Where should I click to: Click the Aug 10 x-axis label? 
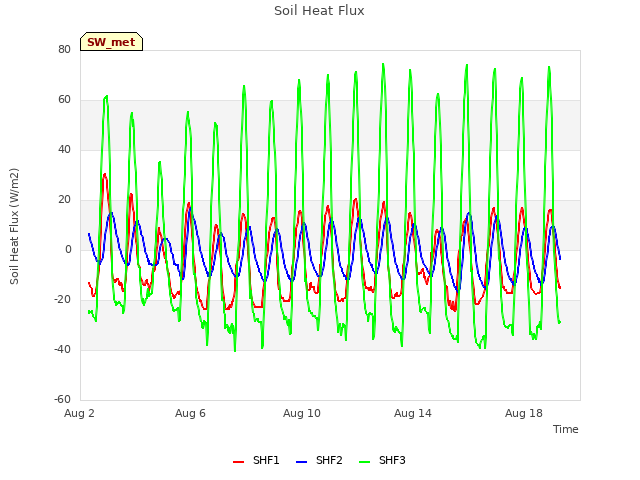(302, 413)
